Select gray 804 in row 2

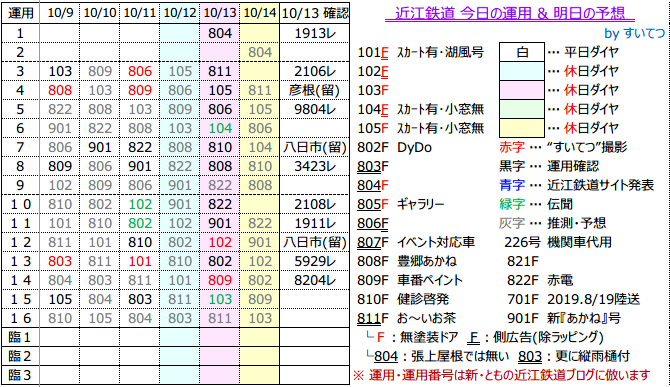(x=260, y=52)
